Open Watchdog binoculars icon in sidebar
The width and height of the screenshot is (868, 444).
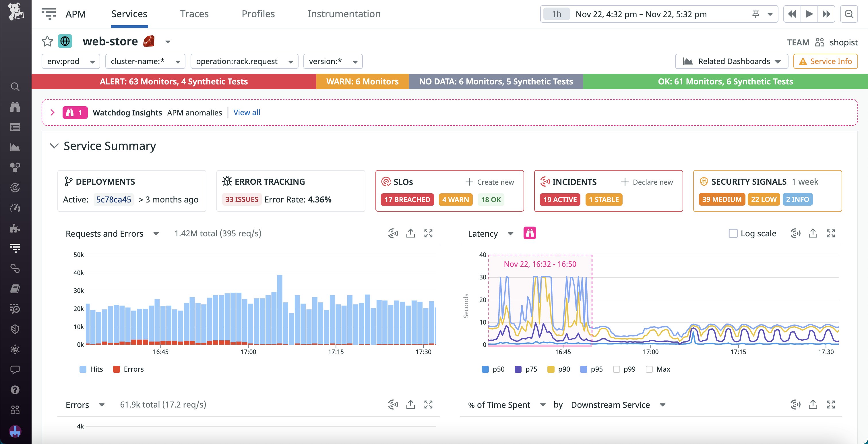click(15, 107)
